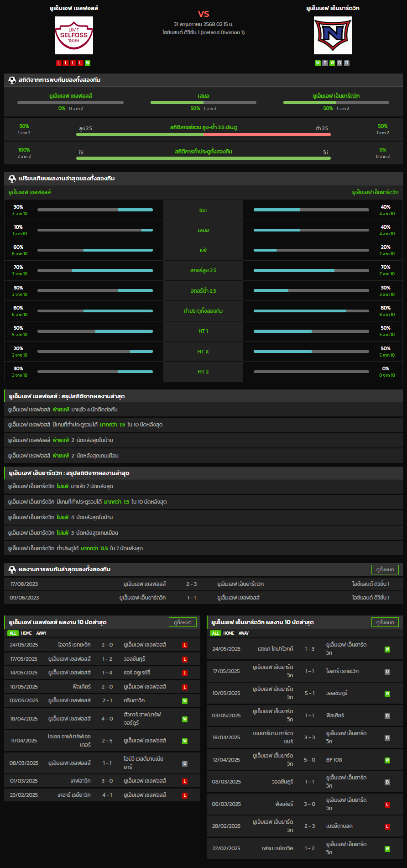Select ALL tab in Selfoss last 10 matches
This screenshot has width=407, height=868.
point(13,633)
